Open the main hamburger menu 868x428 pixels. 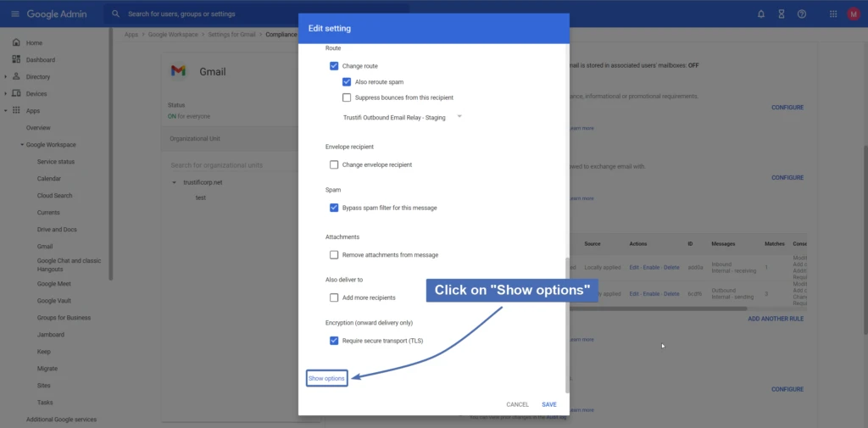pyautogui.click(x=14, y=14)
